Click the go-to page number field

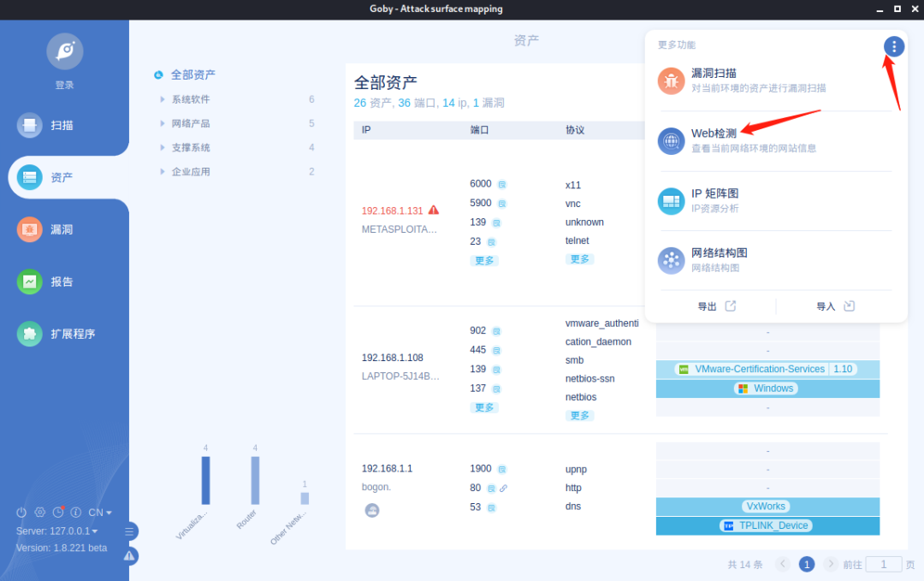(883, 565)
